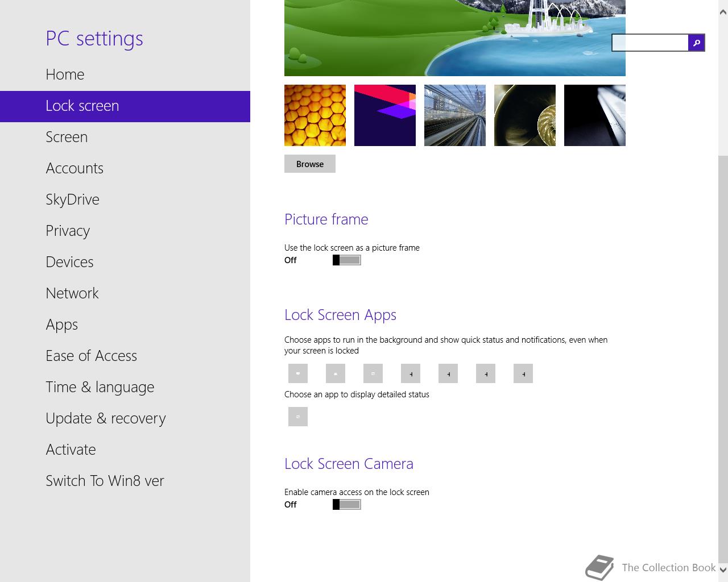Select the first lock screen app slot
The height and width of the screenshot is (582, 728).
[298, 373]
